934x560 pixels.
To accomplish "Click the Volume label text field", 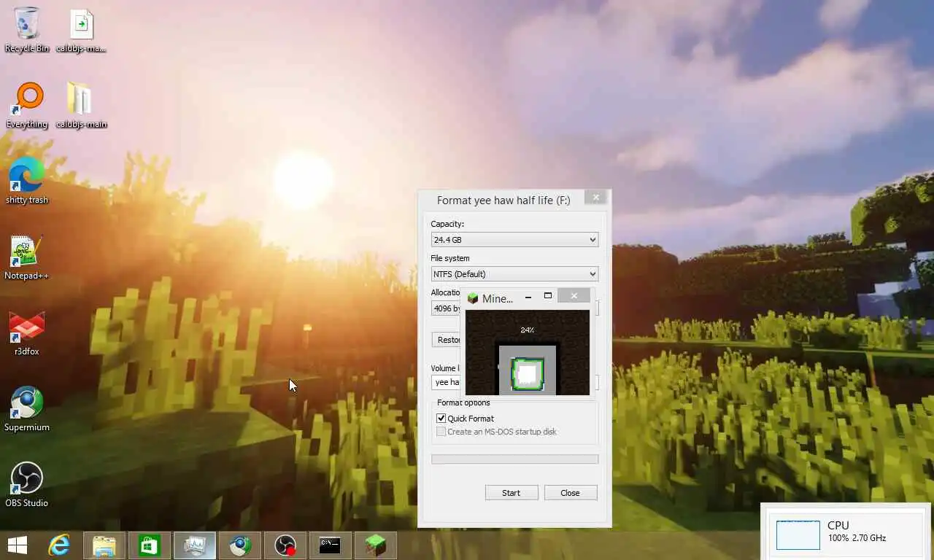I will tap(446, 382).
